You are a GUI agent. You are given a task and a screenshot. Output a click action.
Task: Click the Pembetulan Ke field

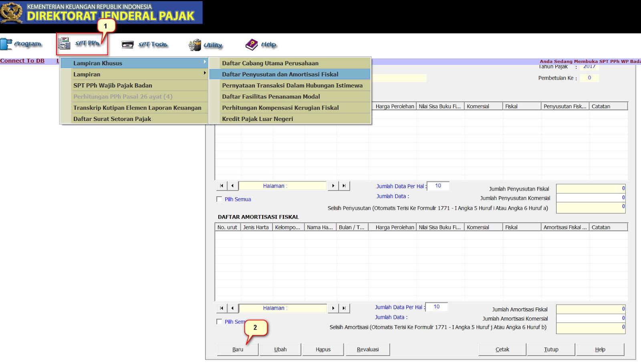589,78
